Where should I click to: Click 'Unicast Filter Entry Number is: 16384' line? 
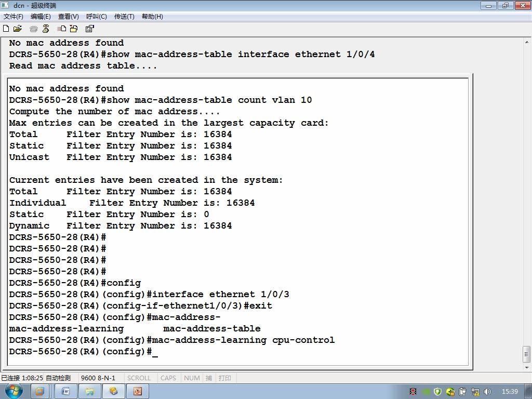click(x=121, y=157)
